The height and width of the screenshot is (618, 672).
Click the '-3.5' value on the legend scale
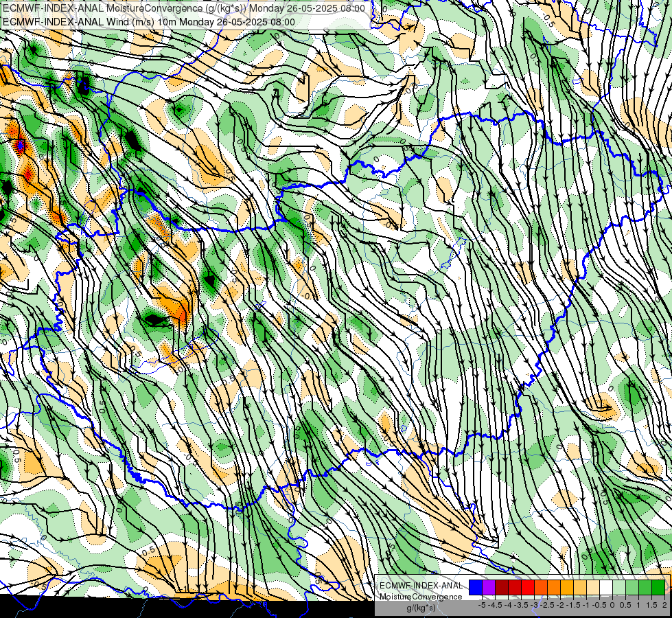pyautogui.click(x=521, y=605)
